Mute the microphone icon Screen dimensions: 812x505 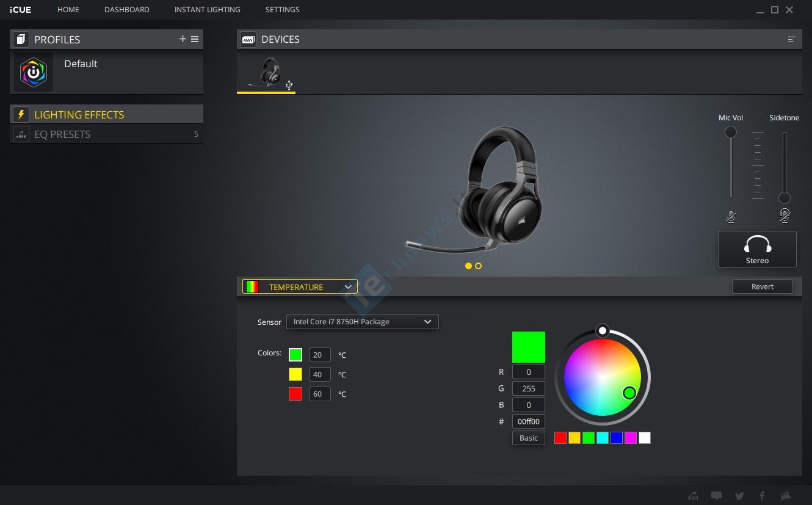731,216
